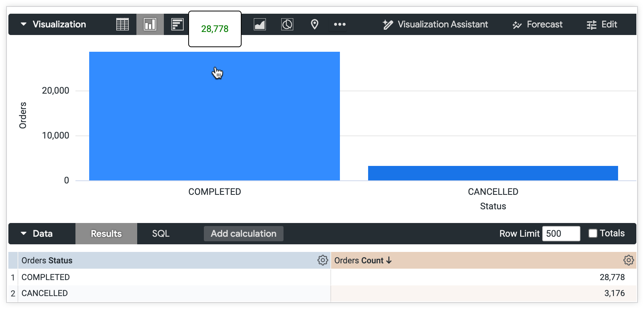Switch to the SQL tab
The image size is (644, 309).
coord(160,233)
